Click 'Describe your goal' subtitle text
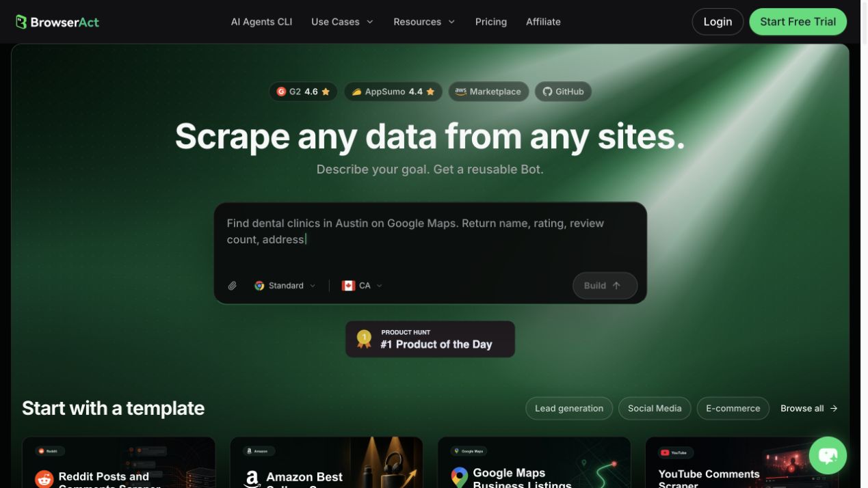Screen dimensions: 868x488 point(430,170)
